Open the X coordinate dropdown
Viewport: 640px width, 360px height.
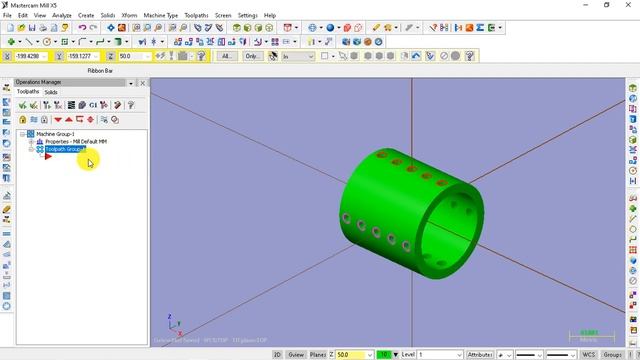tap(44, 56)
